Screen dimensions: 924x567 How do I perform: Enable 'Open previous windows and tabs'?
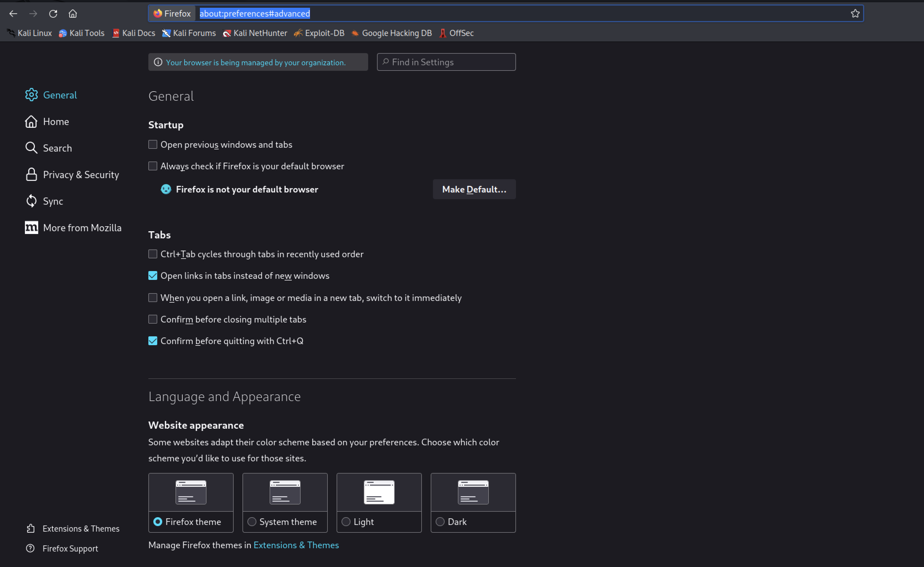pyautogui.click(x=153, y=144)
